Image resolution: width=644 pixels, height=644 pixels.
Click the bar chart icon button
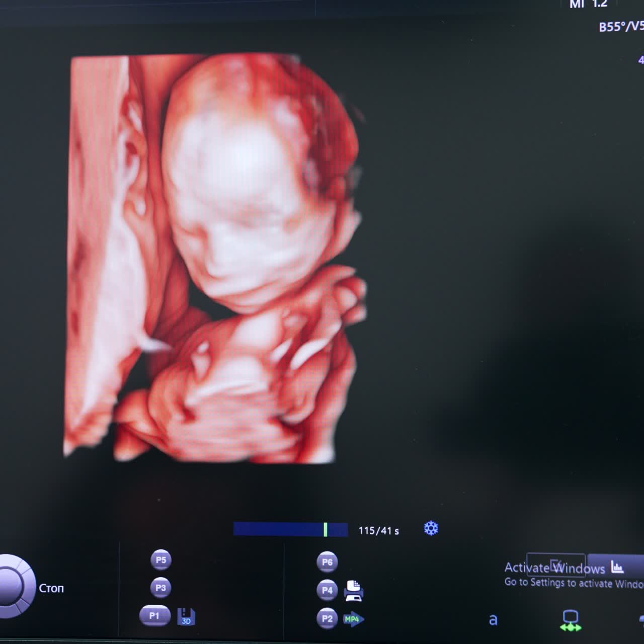point(617,567)
